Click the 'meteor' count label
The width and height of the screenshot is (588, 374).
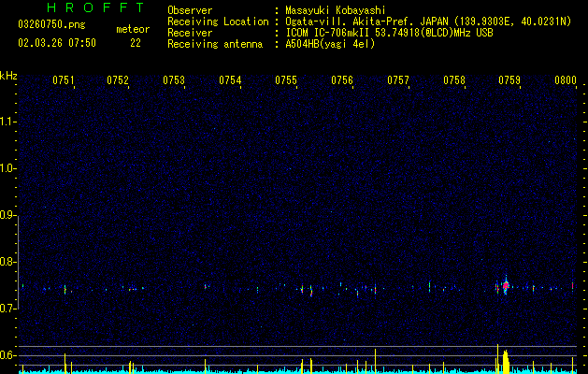(133, 29)
